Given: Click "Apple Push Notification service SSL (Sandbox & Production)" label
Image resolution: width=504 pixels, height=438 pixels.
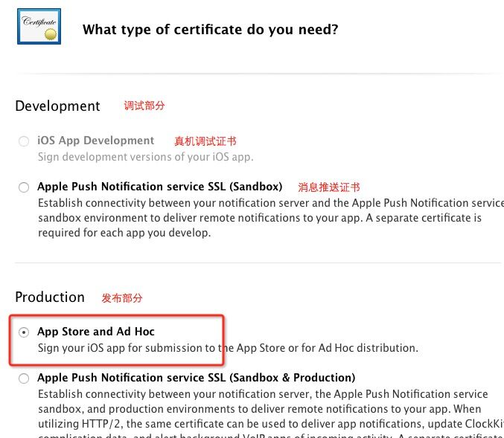Looking at the screenshot, I should (x=196, y=378).
